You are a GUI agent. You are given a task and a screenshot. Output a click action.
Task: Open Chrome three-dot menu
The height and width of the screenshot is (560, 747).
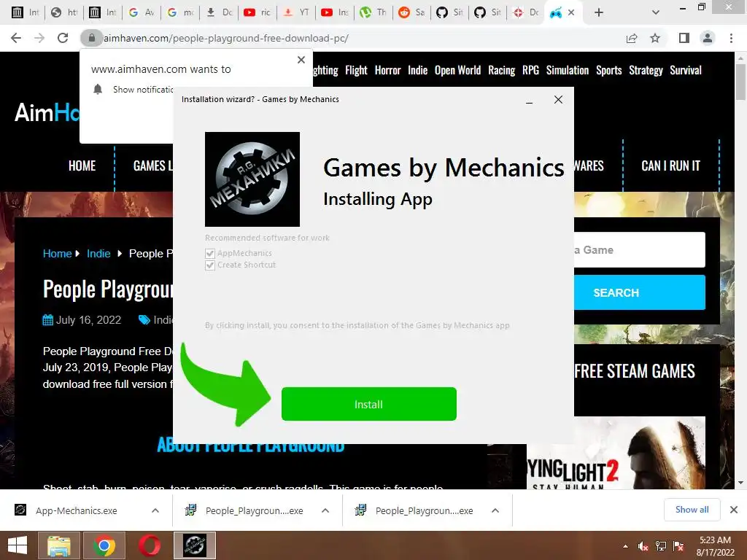731,38
